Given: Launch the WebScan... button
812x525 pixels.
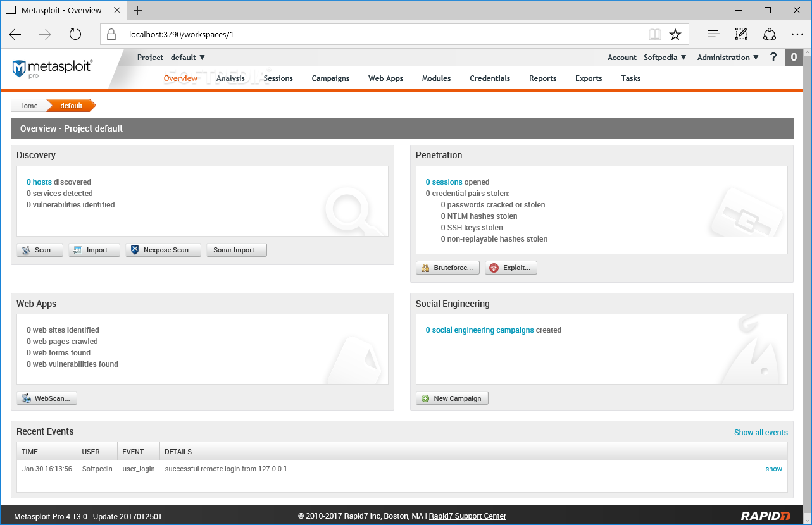Looking at the screenshot, I should tap(47, 398).
